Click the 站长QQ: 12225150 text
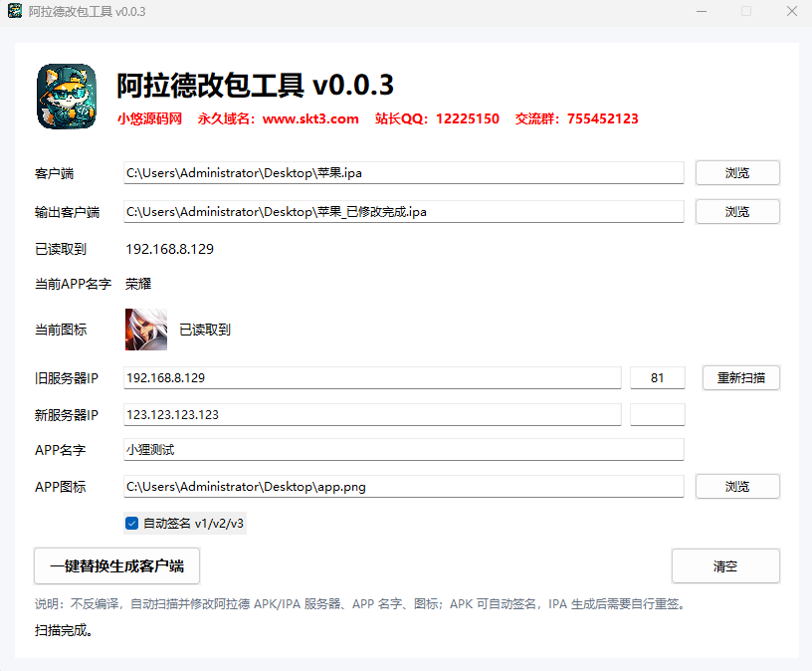This screenshot has width=812, height=671. (x=437, y=118)
